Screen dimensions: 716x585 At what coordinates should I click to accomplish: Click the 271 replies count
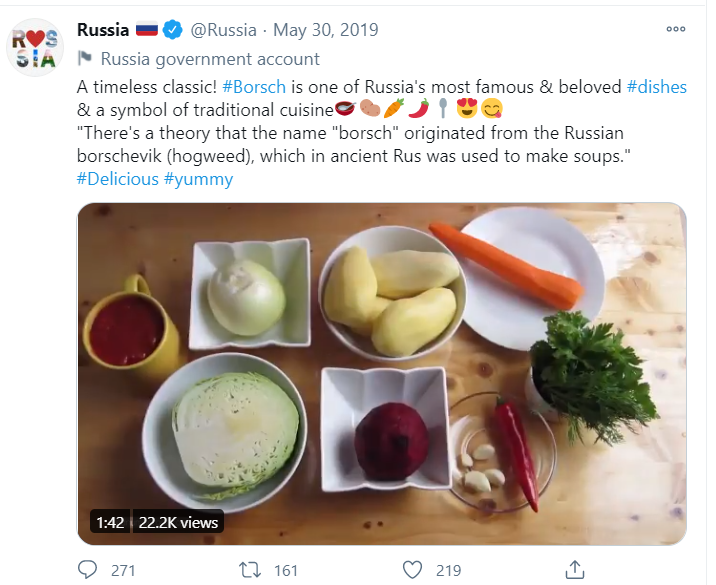click(x=122, y=570)
